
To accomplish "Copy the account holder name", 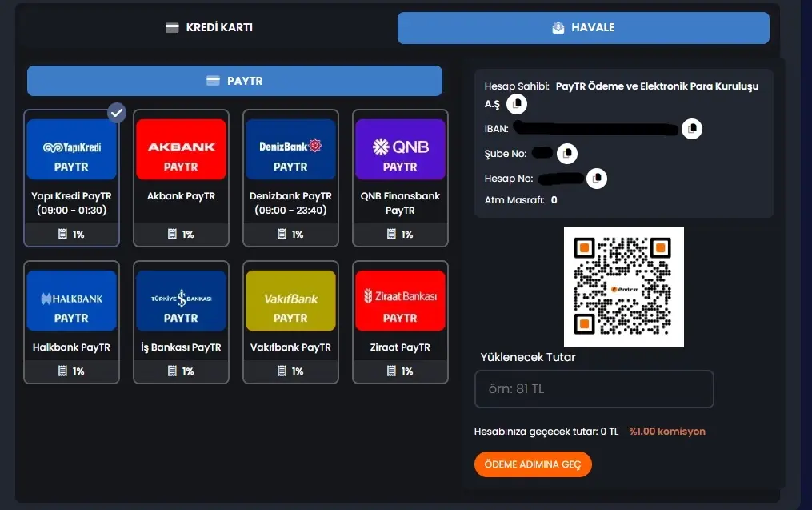I will pos(518,104).
